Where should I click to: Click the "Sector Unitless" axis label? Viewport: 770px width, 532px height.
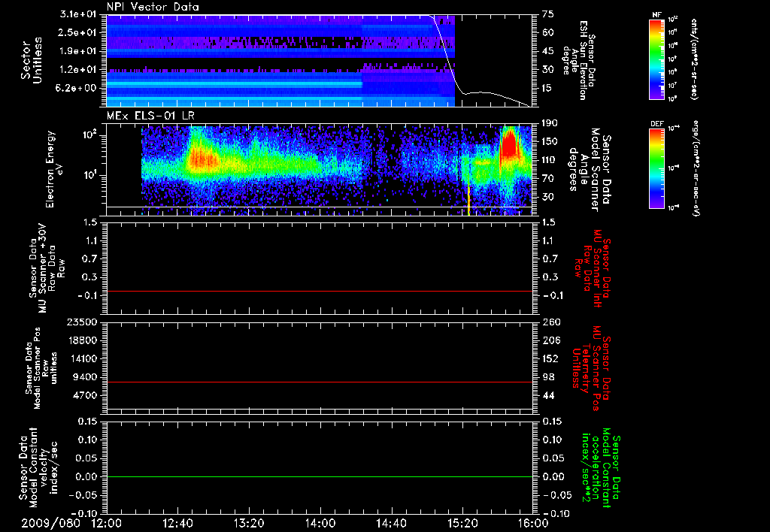(x=32, y=60)
